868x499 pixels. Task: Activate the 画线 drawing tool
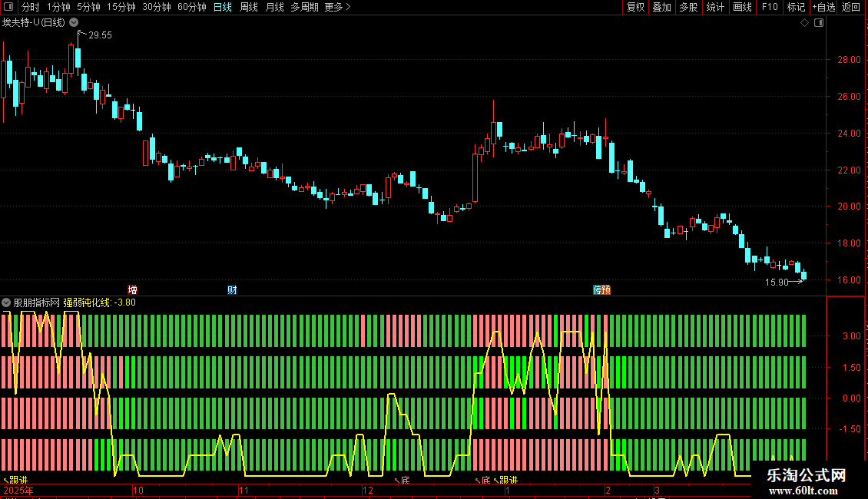click(742, 7)
